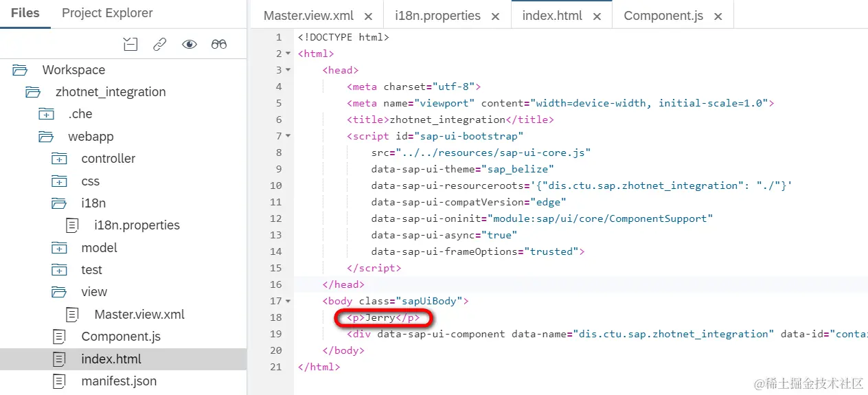868x395 pixels.
Task: Click the data-sap-ui-resourceroots line
Action: [582, 185]
